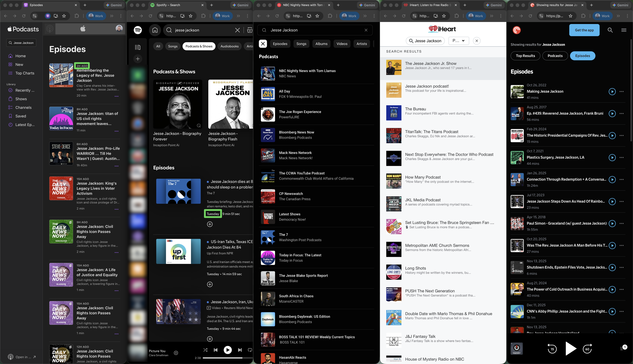Add The 7 episode to library
The height and width of the screenshot is (364, 633).
(x=210, y=224)
